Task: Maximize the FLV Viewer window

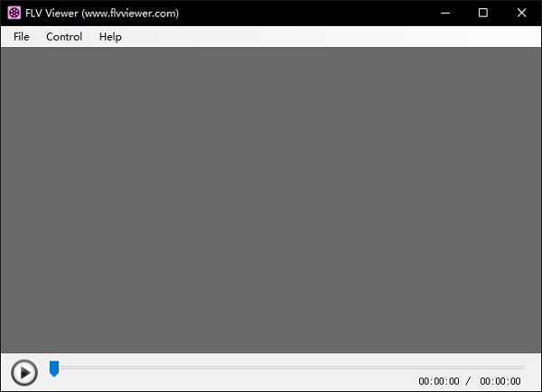Action: pyautogui.click(x=483, y=13)
